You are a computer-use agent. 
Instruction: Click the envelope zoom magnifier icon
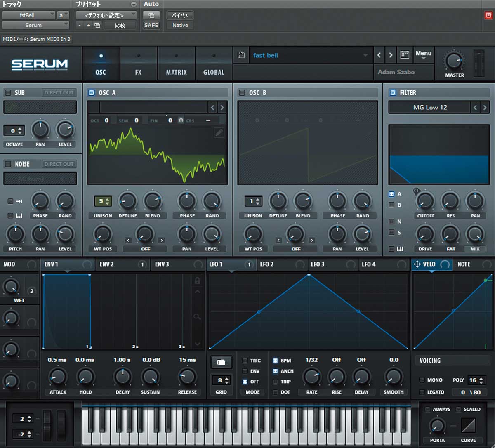(197, 316)
